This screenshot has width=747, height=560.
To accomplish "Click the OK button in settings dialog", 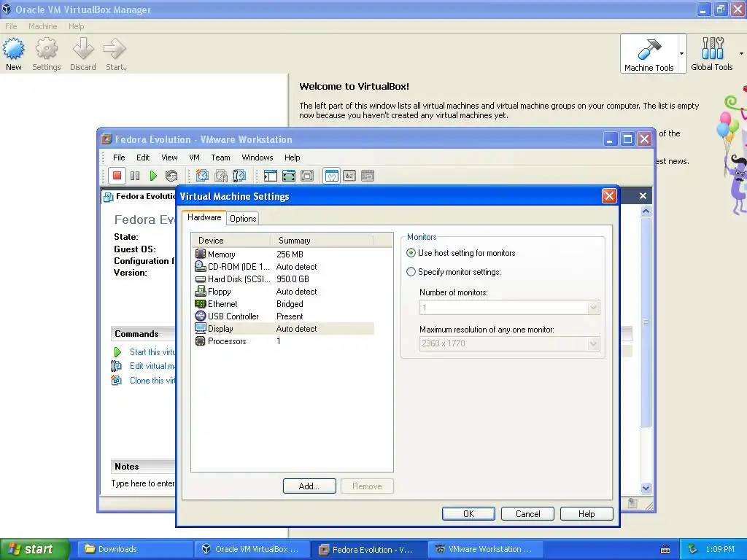I will [x=468, y=514].
